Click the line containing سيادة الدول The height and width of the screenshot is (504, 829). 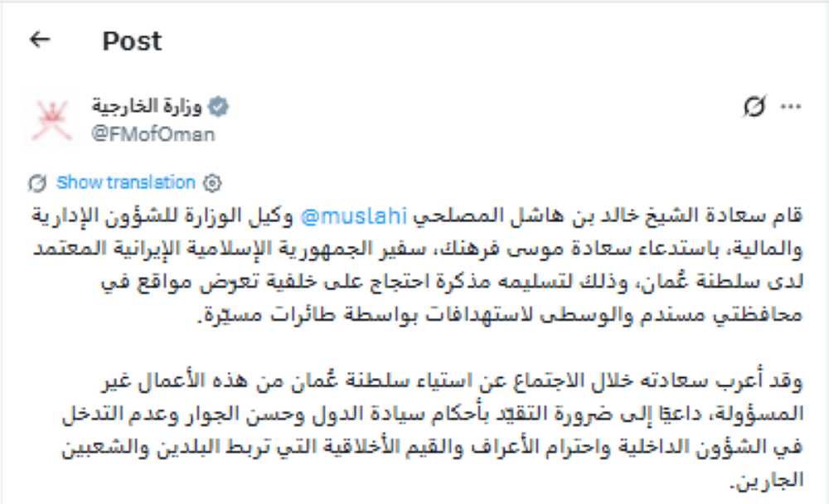click(x=433, y=414)
